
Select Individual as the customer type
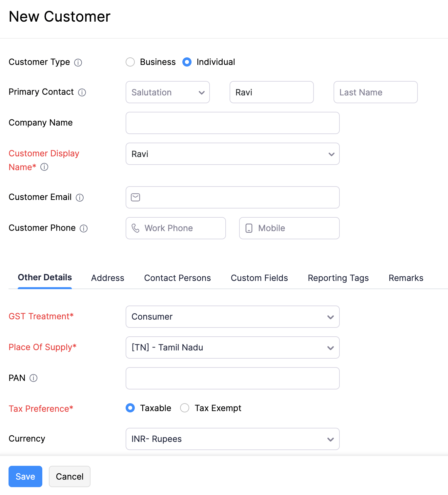pos(187,62)
